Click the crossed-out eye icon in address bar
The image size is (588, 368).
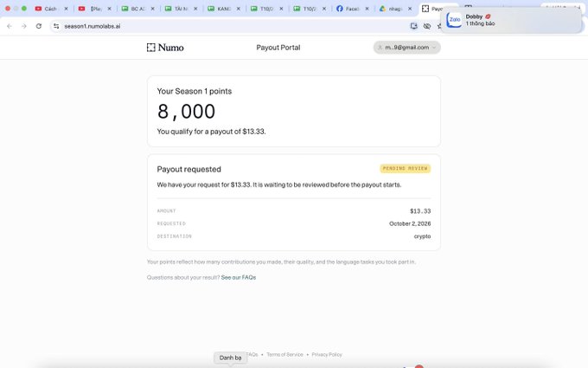tap(427, 26)
